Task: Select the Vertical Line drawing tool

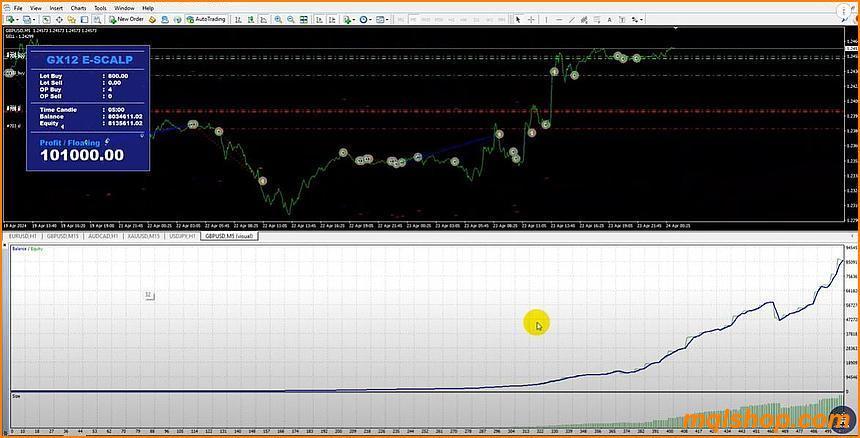Action: coord(546,19)
